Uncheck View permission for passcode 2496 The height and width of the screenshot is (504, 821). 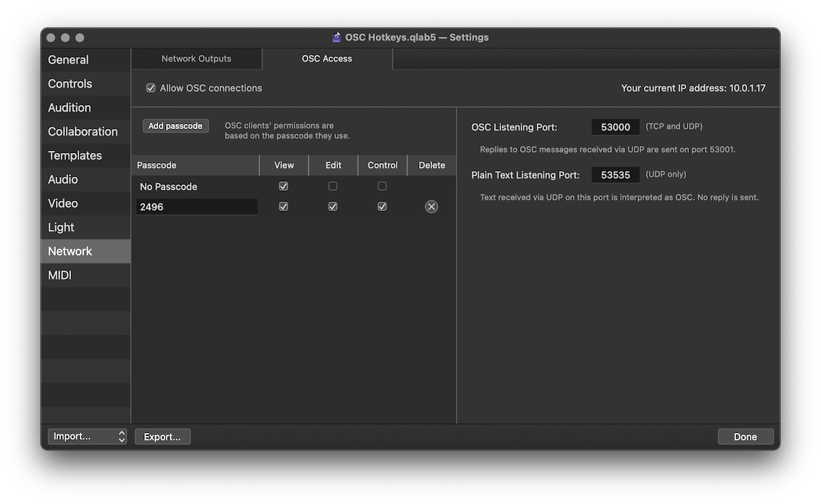pos(284,207)
